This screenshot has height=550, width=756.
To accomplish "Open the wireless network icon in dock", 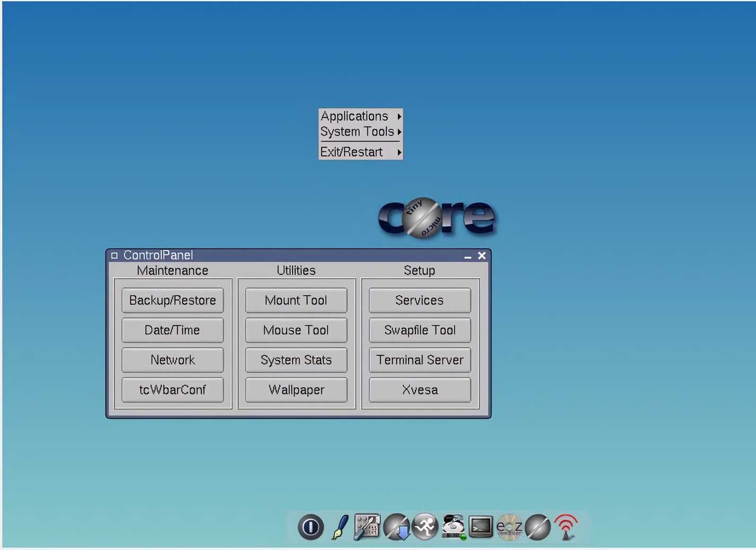I will pyautogui.click(x=566, y=527).
